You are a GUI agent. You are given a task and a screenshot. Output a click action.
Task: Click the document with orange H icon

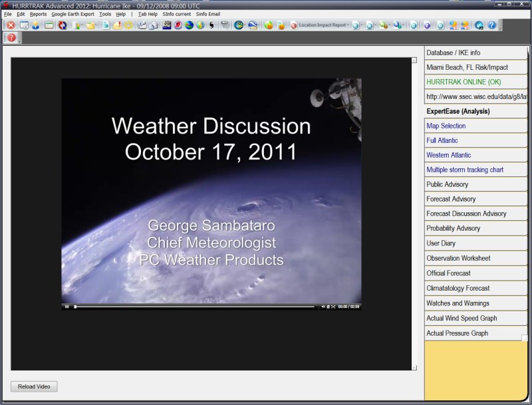tap(281, 25)
